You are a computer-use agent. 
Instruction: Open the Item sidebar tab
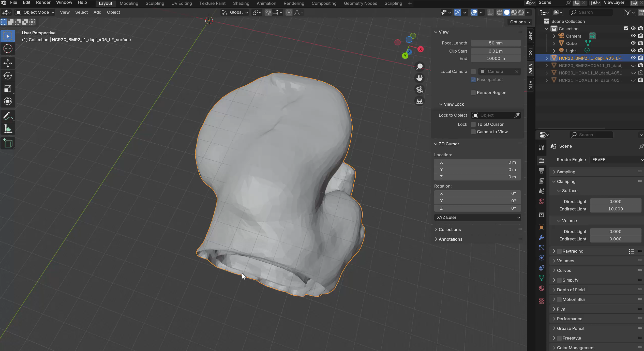(531, 36)
